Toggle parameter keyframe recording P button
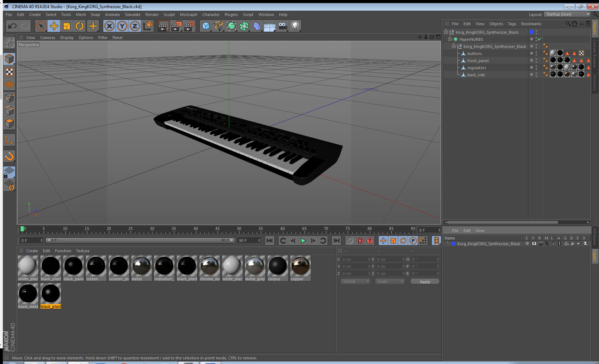This screenshot has width=599, height=364. [x=413, y=241]
